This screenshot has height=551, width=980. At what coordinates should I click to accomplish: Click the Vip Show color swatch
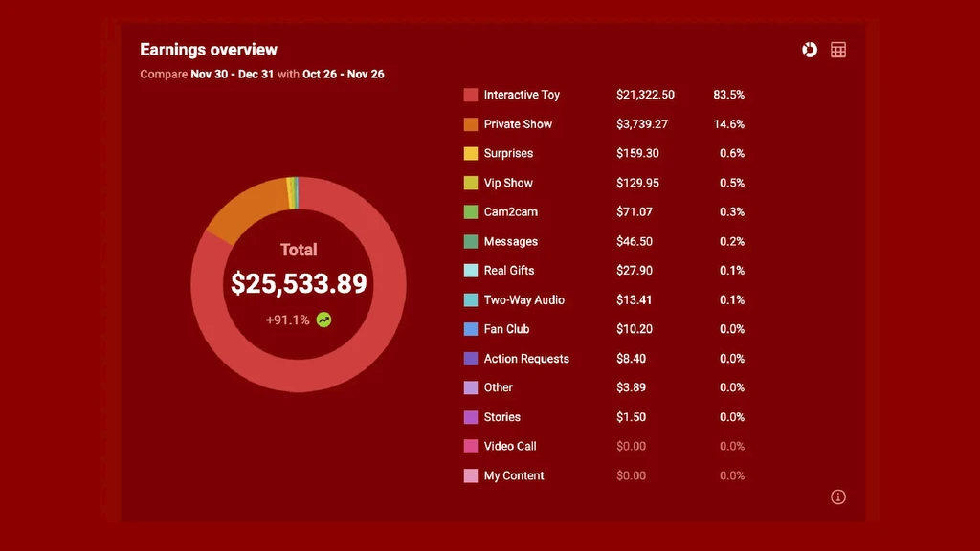(x=471, y=183)
